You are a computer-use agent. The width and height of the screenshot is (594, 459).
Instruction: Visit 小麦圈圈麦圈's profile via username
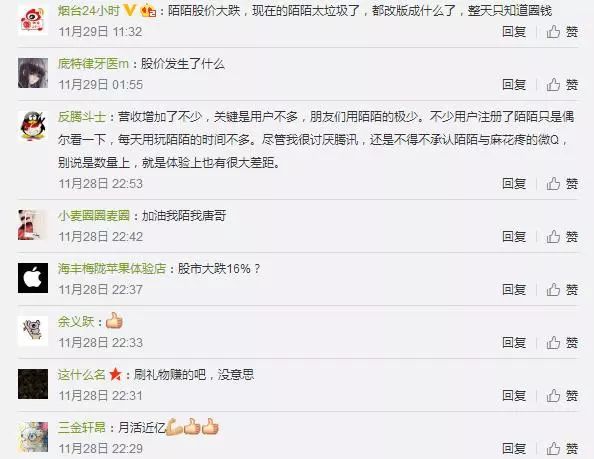point(94,216)
